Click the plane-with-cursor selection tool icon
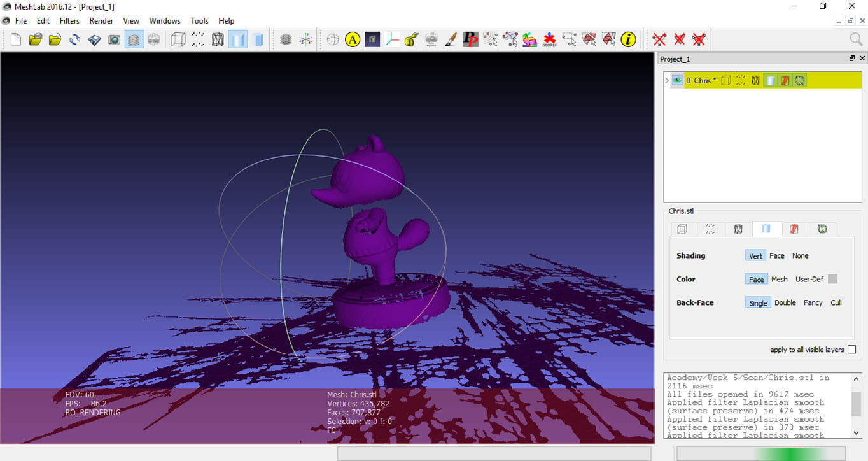 510,39
